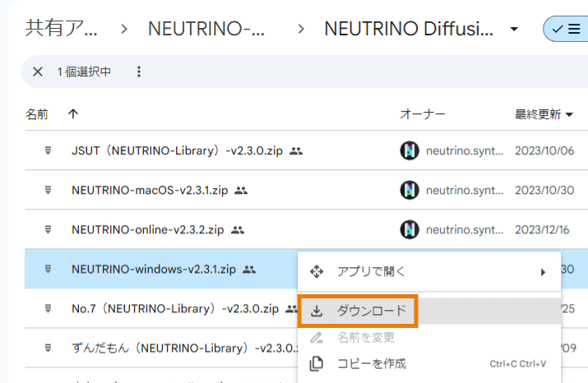This screenshot has height=383, width=588.
Task: Toggle list layout view button
Action: click(567, 29)
